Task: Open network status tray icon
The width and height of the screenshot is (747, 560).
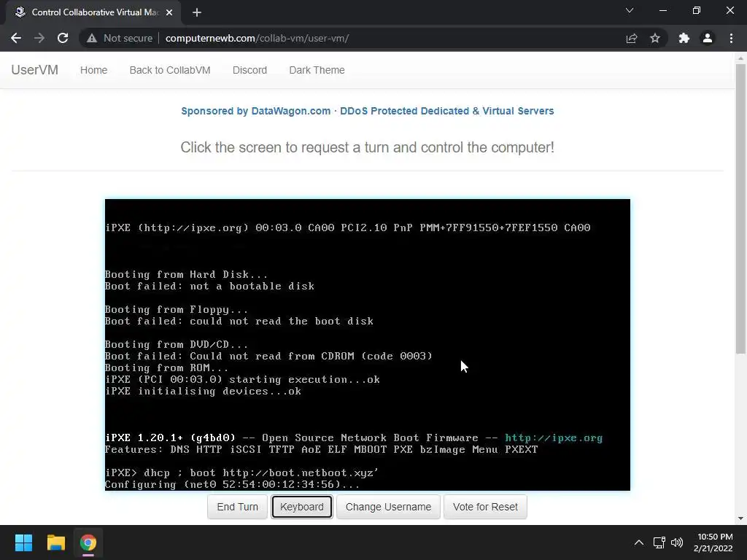Action: click(659, 542)
